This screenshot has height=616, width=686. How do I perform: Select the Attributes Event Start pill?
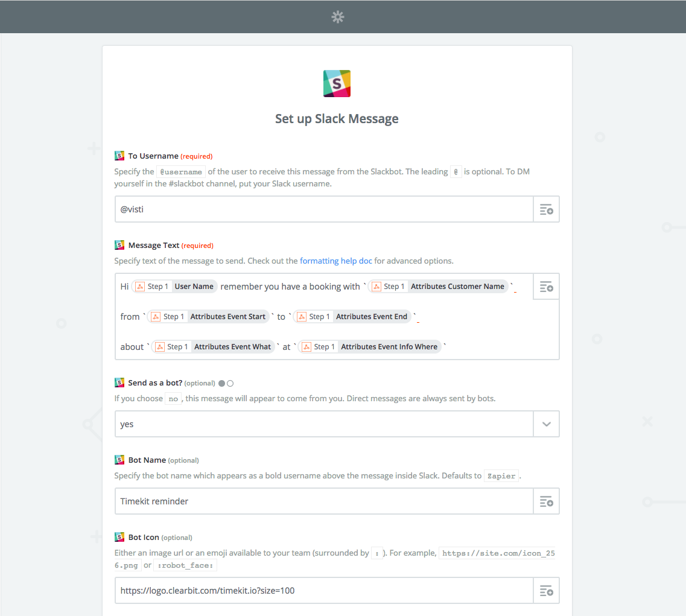pyautogui.click(x=208, y=317)
